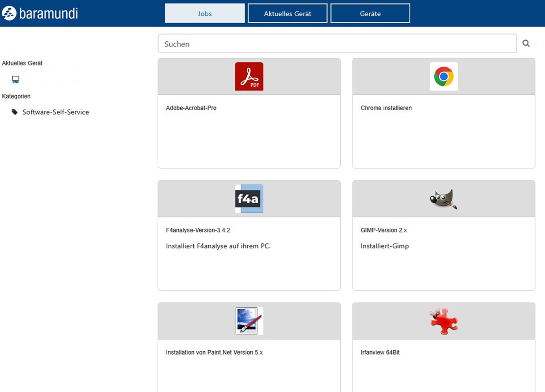The width and height of the screenshot is (545, 392).
Task: Choose the GIMP-Version 2.x job title
Action: tap(384, 230)
